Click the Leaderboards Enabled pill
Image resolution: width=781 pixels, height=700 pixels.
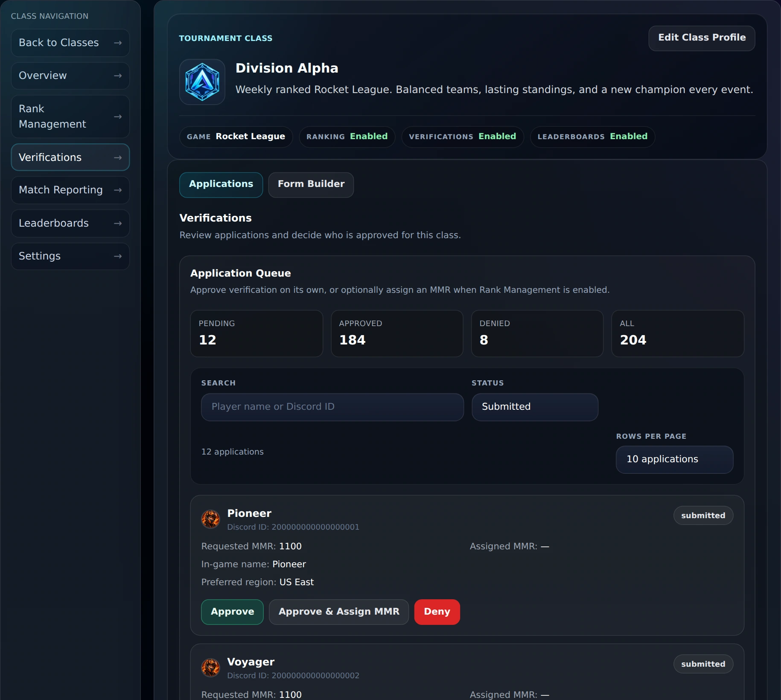tap(592, 137)
